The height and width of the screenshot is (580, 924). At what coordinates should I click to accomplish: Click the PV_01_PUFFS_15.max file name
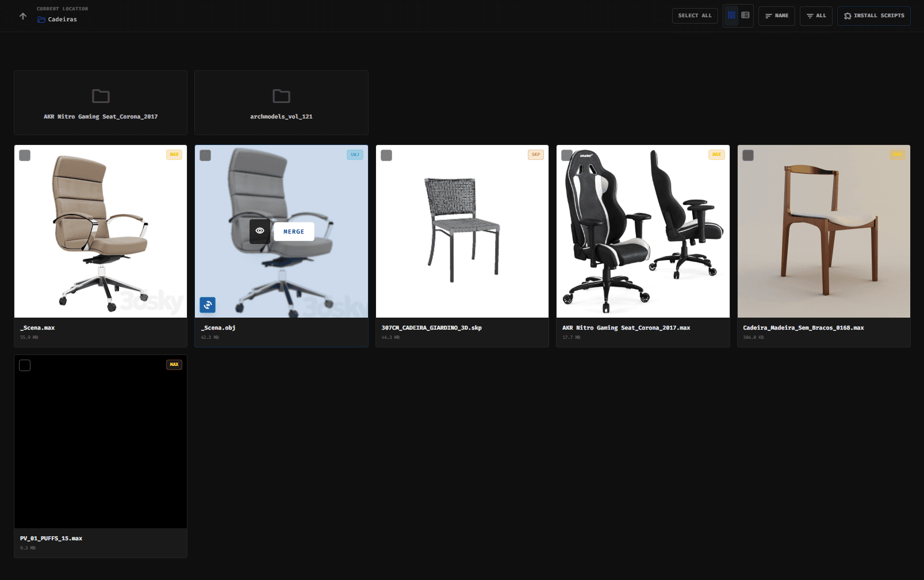tap(51, 539)
